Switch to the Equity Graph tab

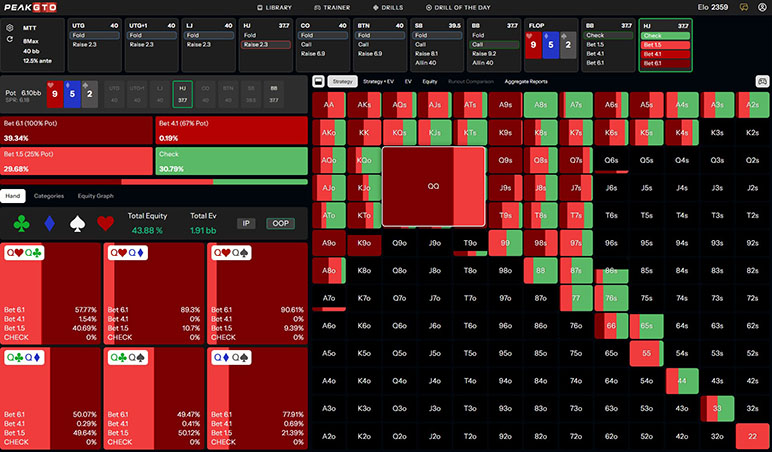(97, 196)
